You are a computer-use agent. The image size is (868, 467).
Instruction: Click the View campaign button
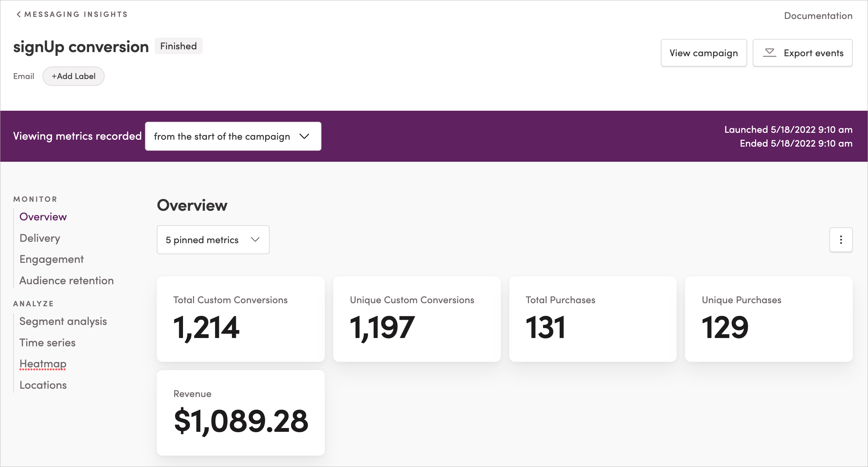(704, 53)
